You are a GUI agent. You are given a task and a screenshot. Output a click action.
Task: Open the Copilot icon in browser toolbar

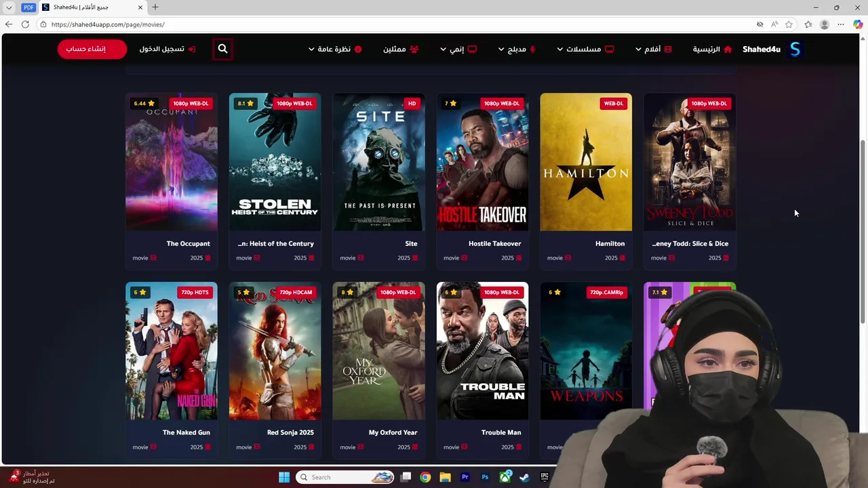(x=858, y=24)
